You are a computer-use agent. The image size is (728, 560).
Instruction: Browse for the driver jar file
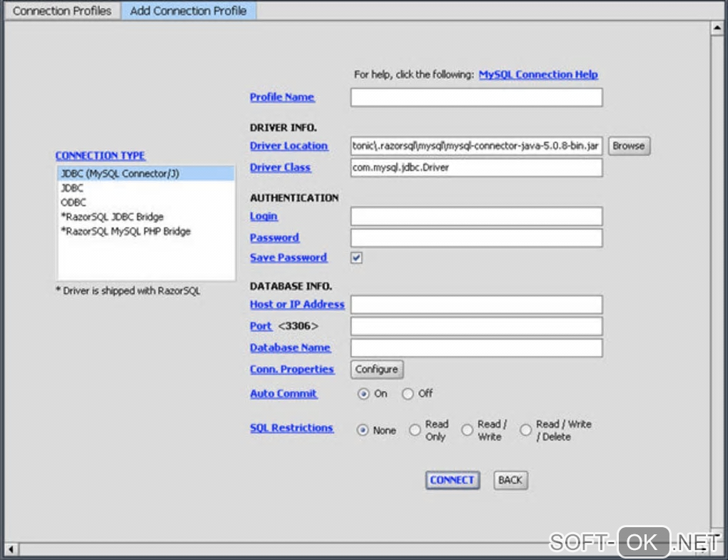tap(629, 146)
